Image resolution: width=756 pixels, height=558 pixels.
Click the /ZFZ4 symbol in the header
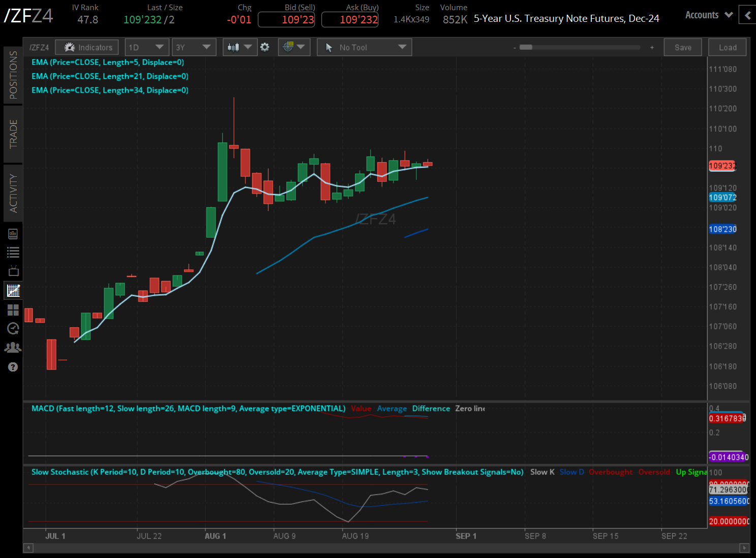(x=28, y=16)
